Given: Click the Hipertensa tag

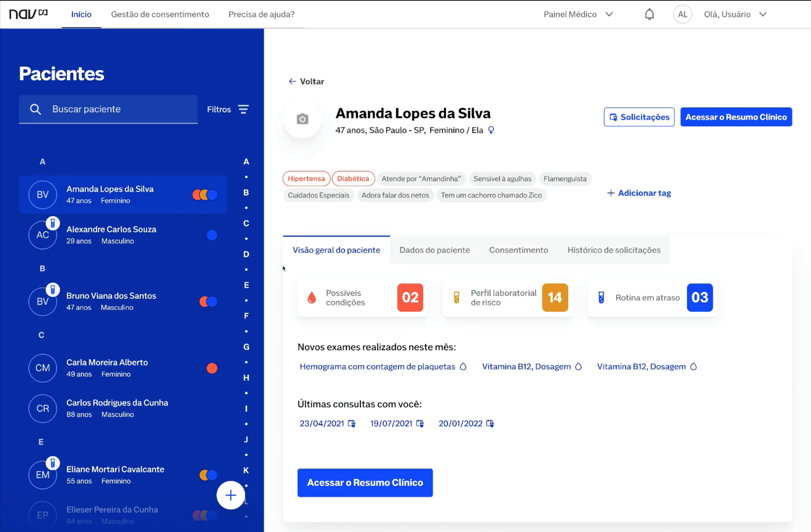Looking at the screenshot, I should coord(306,179).
